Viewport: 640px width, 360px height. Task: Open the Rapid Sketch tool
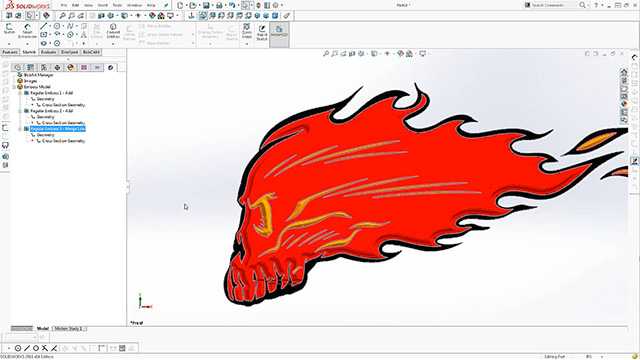262,32
